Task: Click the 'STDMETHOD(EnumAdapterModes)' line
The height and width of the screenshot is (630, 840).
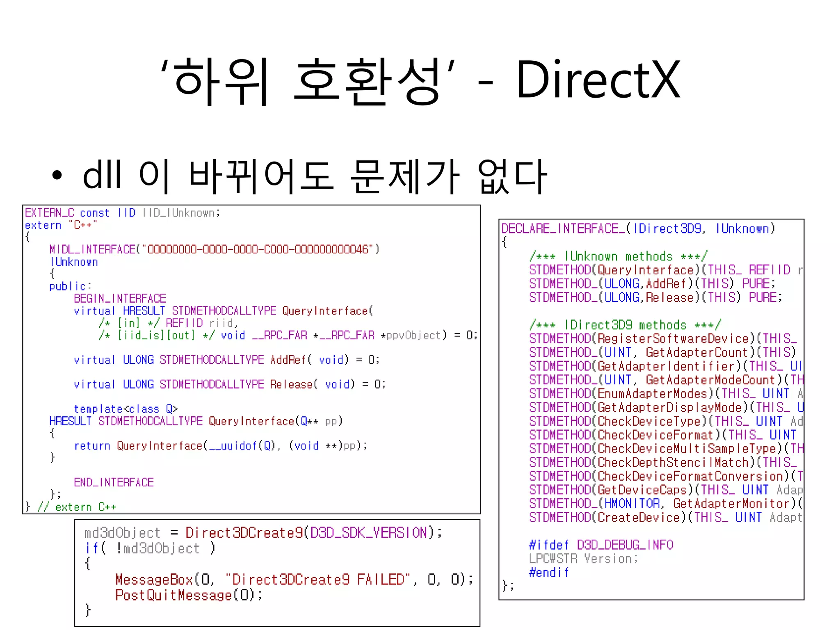Action: (666, 394)
